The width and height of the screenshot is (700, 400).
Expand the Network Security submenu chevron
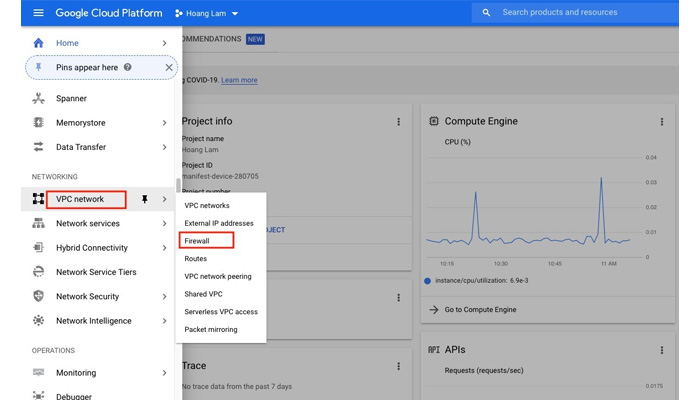tap(164, 296)
